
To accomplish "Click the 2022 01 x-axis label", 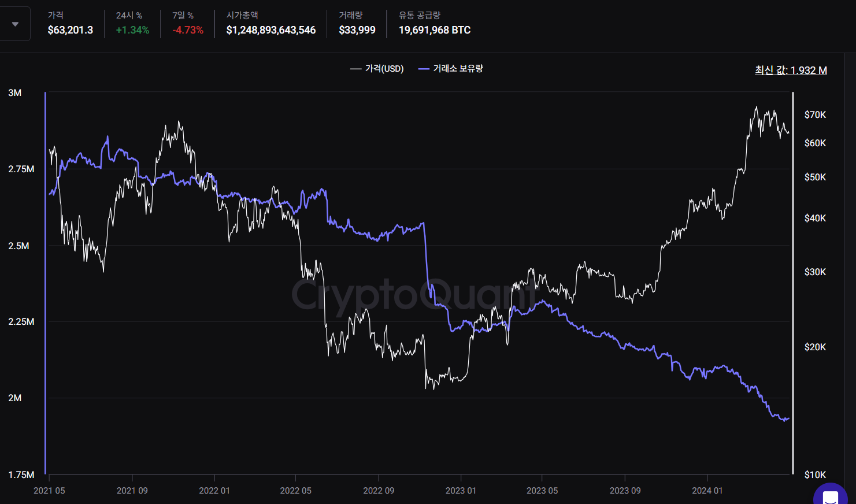I will point(214,491).
